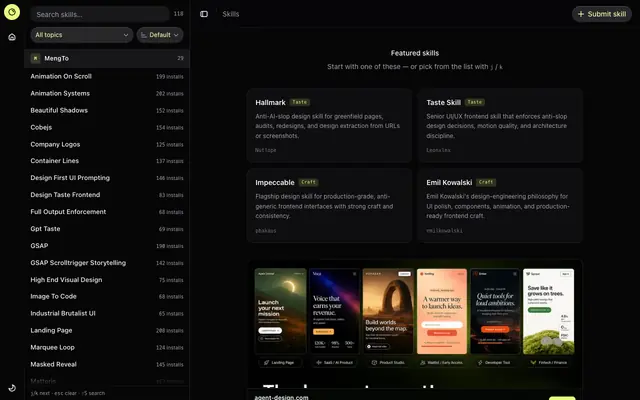Open the Default sort dropdown
The height and width of the screenshot is (400, 640).
click(160, 35)
